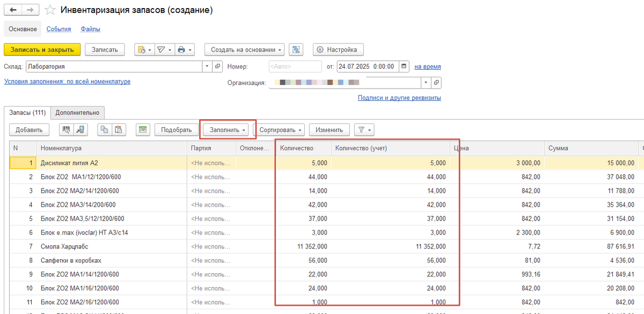
Task: Open the Организация item card icon
Action: (x=436, y=83)
